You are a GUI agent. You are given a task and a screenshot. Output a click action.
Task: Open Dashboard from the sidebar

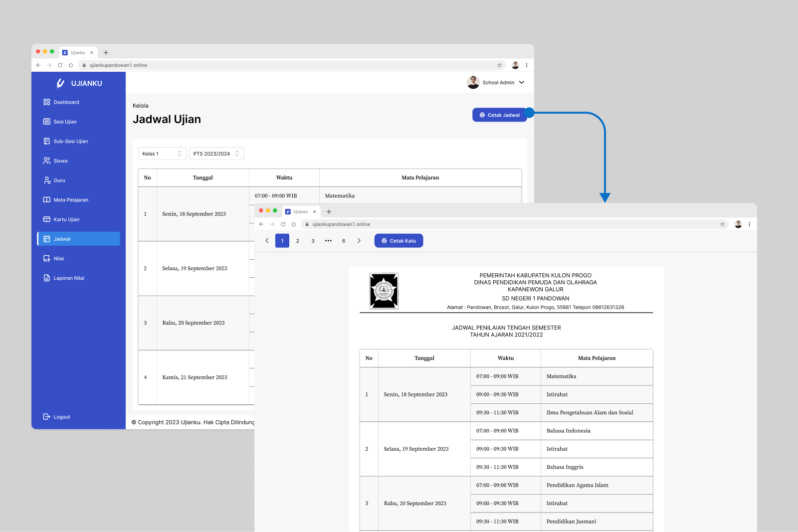click(x=66, y=102)
